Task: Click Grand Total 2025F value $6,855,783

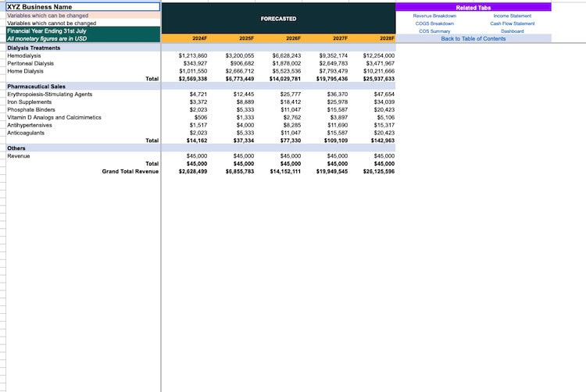Action: (x=240, y=171)
